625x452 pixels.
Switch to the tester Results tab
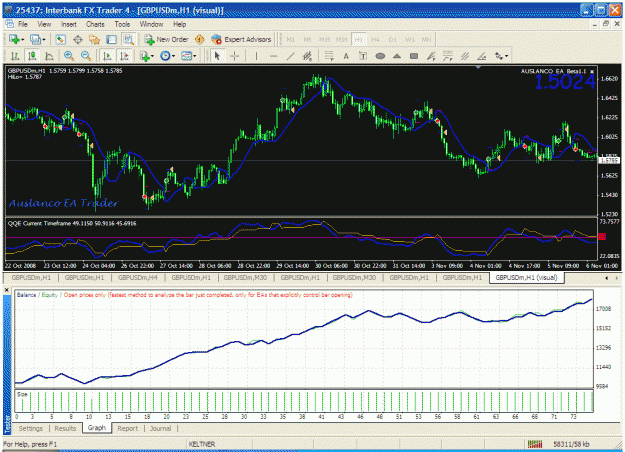pos(65,428)
